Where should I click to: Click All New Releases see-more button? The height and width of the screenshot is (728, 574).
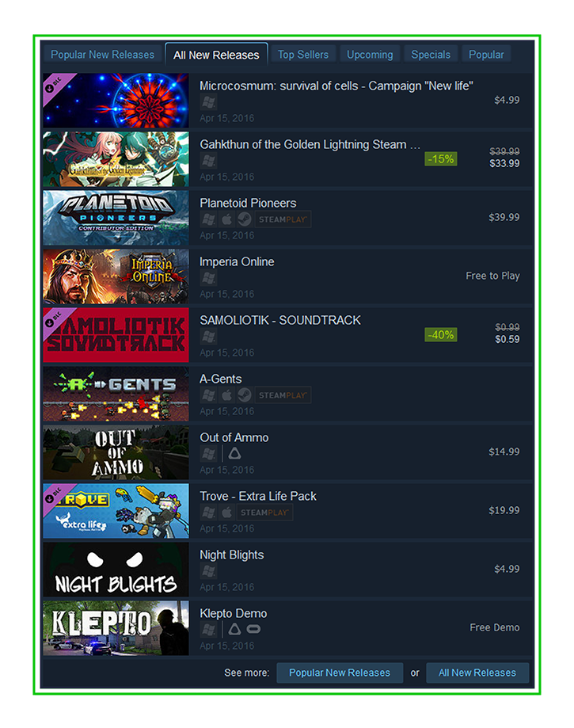477,673
